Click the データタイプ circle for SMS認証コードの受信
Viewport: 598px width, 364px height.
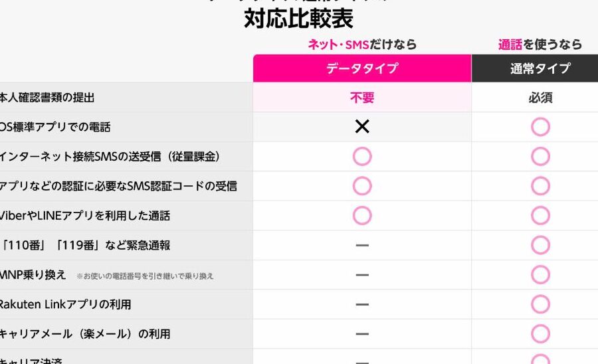click(x=362, y=186)
